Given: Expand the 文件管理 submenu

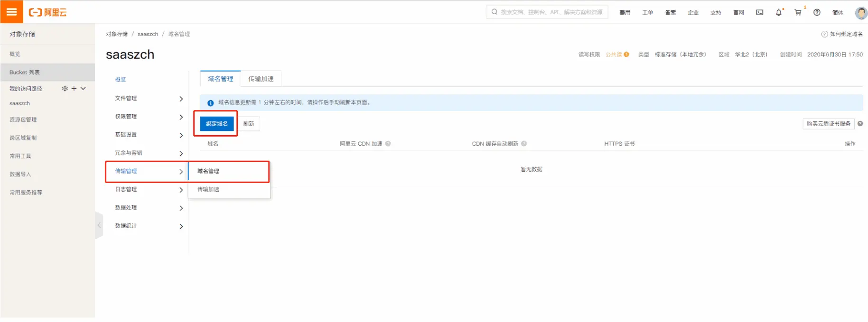Looking at the screenshot, I should [x=181, y=99].
